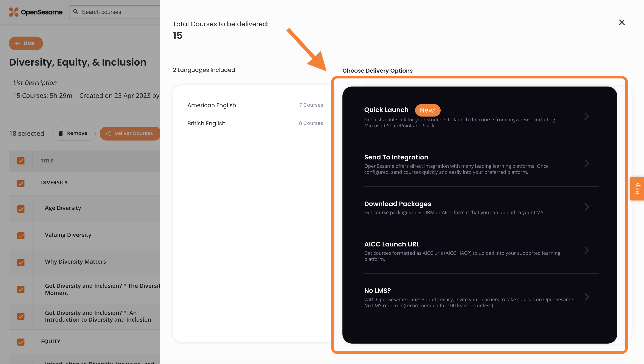Screen dimensions: 644x364
Task: Close the delivery panel with X
Action: [622, 22]
